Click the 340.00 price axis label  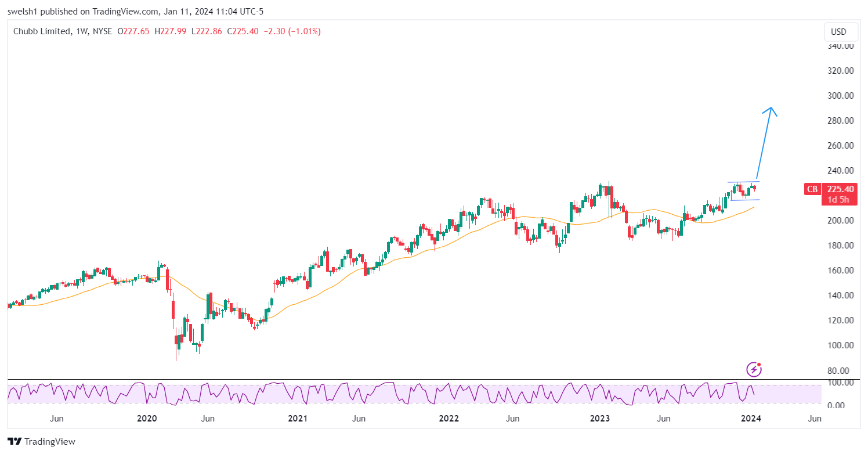click(x=841, y=46)
